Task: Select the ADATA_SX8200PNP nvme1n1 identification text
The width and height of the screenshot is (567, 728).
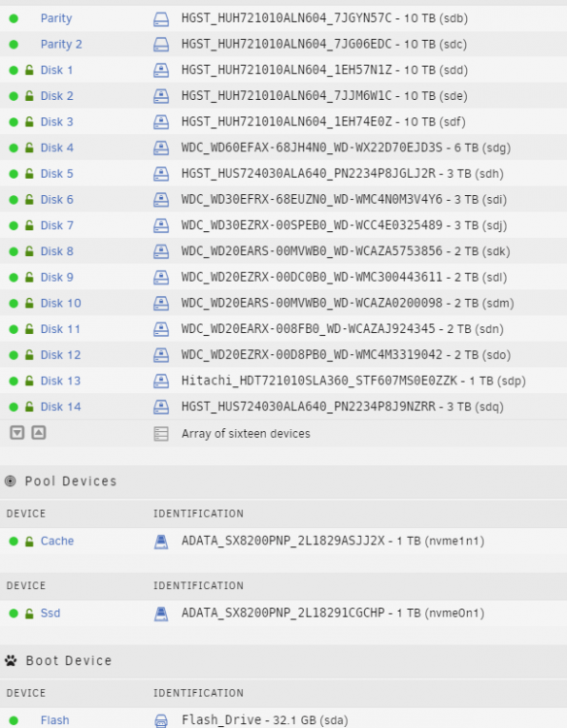Action: [x=333, y=542]
